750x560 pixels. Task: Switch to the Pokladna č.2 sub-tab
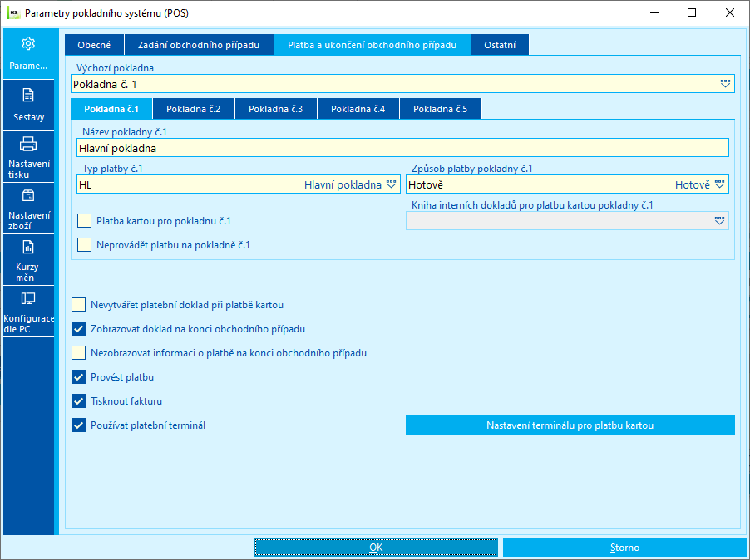pyautogui.click(x=193, y=109)
